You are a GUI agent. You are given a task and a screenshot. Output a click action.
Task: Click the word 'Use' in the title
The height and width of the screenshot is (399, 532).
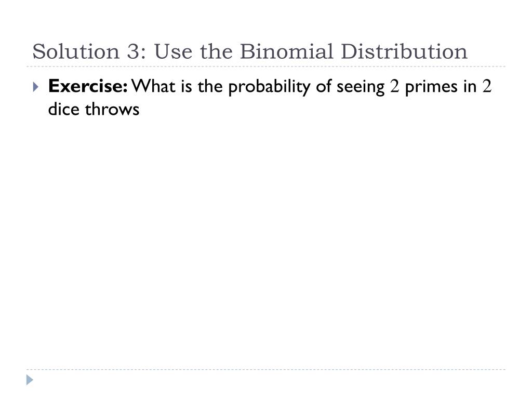[173, 51]
